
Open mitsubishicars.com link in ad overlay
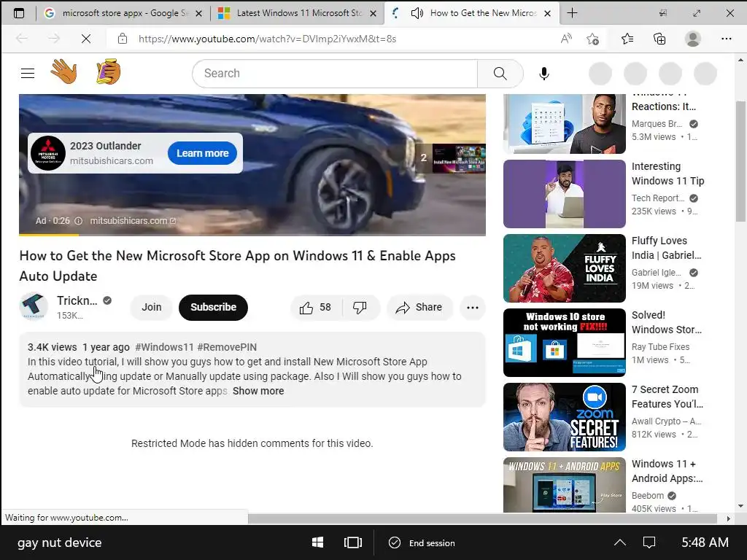coord(133,221)
